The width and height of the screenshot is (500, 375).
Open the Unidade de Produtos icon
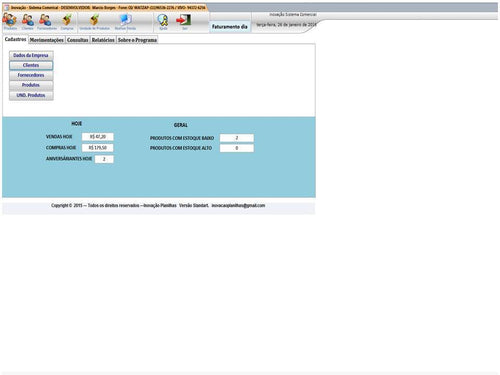click(x=94, y=21)
